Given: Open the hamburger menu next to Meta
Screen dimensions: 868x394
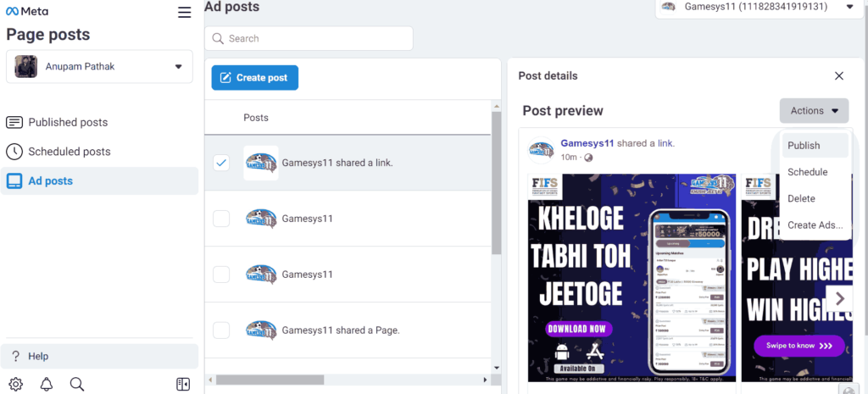Looking at the screenshot, I should (184, 12).
